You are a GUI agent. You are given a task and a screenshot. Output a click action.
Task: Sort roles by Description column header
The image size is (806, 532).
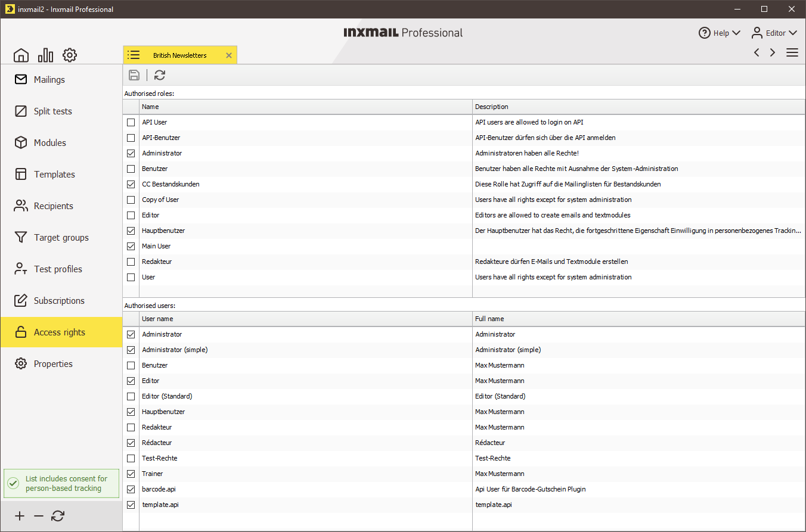coord(638,107)
